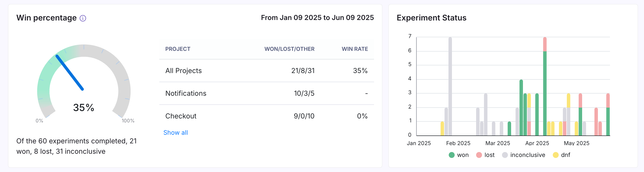Toggle the gray inconclusive legend dot
The height and width of the screenshot is (172, 644).
point(505,155)
